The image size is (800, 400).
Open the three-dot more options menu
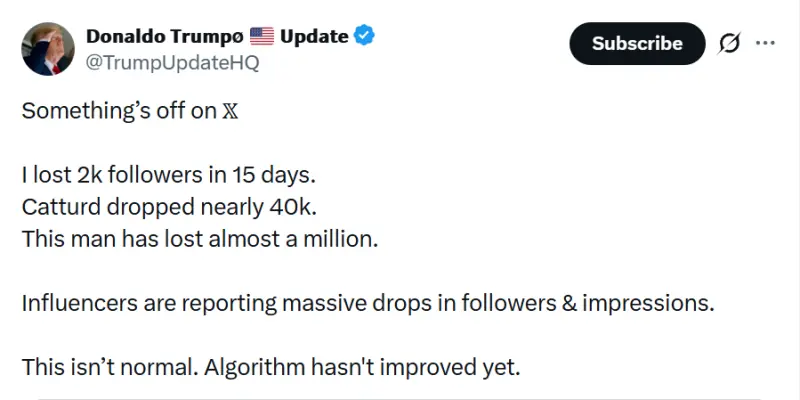(765, 43)
